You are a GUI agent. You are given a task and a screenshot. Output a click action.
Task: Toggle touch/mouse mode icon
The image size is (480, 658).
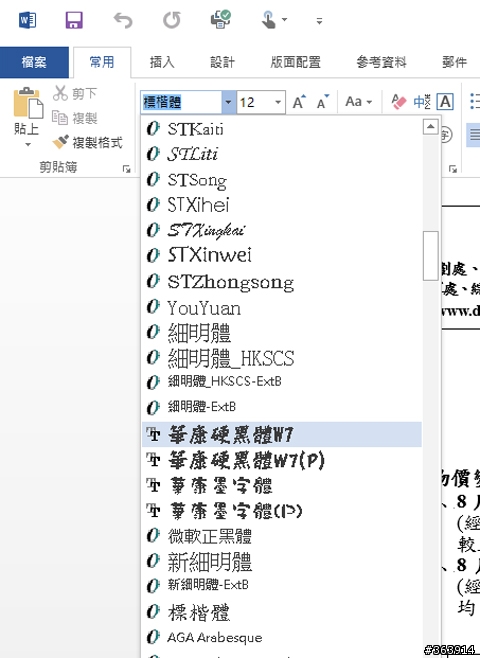pyautogui.click(x=269, y=20)
